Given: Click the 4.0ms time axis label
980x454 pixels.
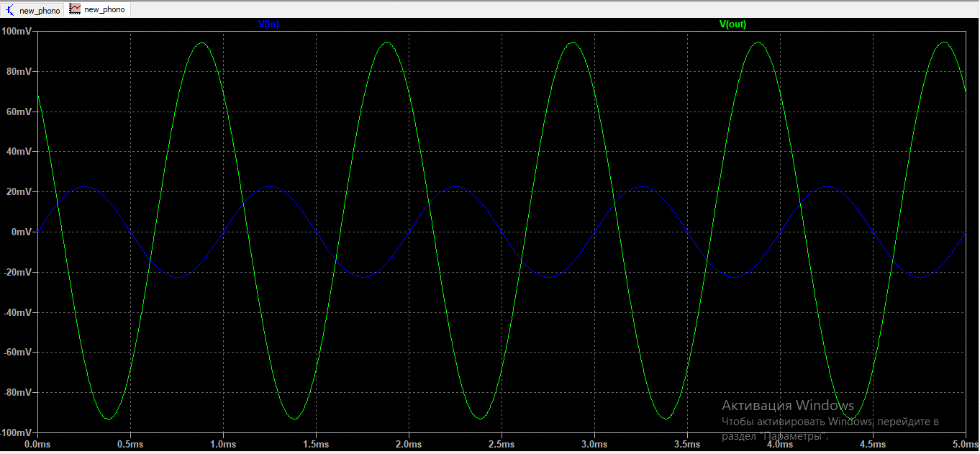Looking at the screenshot, I should click(779, 445).
